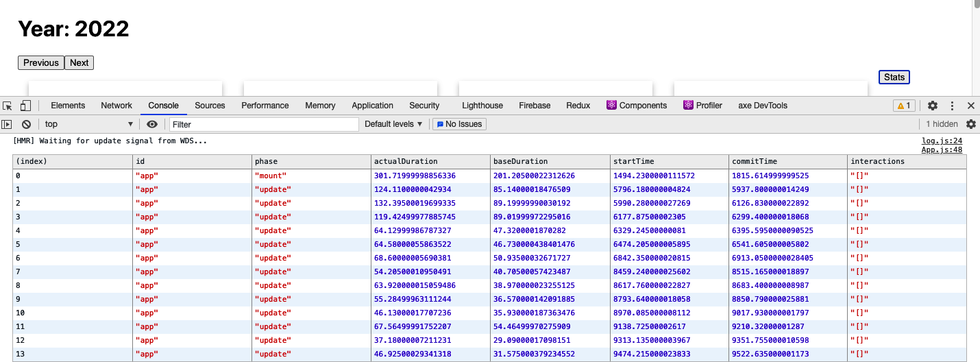The image size is (980, 362).
Task: Toggle the device toolbar icon
Action: click(25, 106)
